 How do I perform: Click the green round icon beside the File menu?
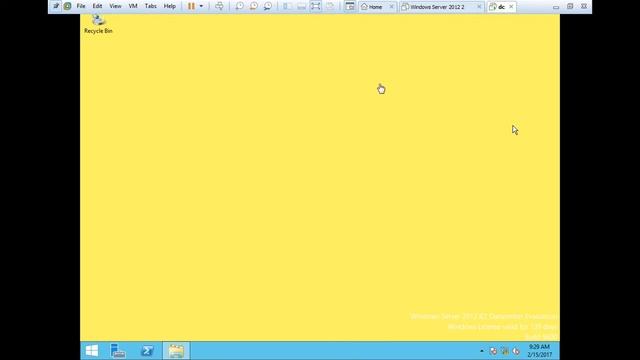[67, 6]
